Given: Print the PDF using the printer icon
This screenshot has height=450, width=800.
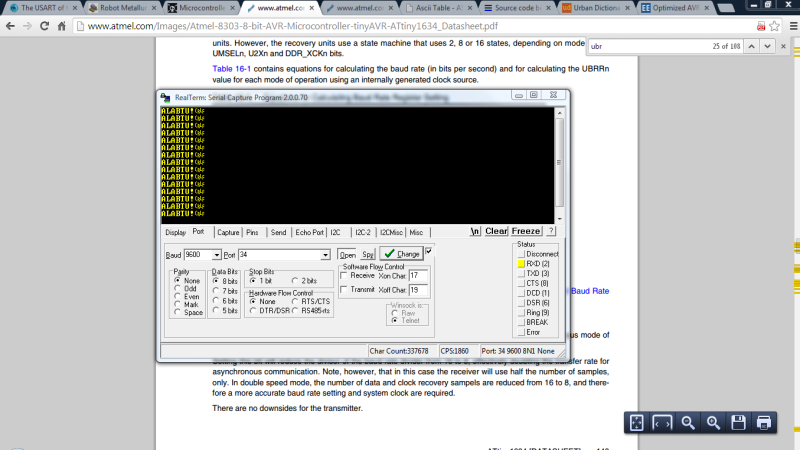Looking at the screenshot, I should [764, 423].
